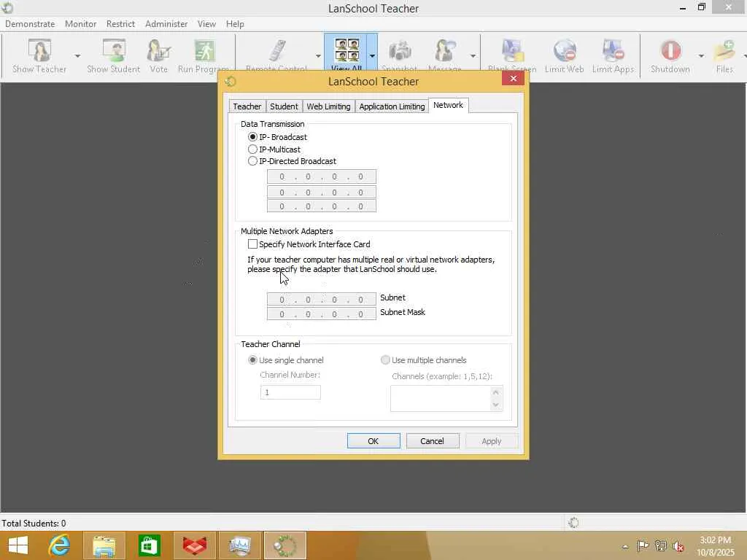Expand the Shutdown dropdown arrow

tap(701, 55)
